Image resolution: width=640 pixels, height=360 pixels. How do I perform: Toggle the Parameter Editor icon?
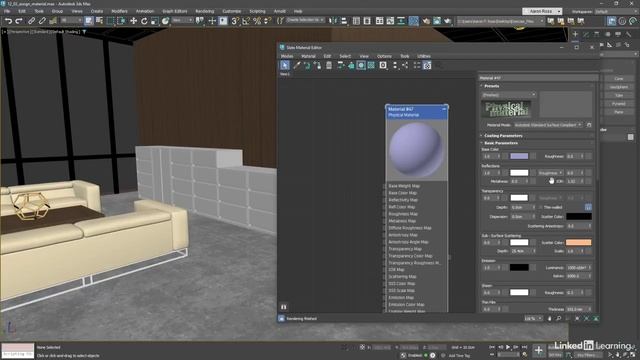[x=427, y=65]
